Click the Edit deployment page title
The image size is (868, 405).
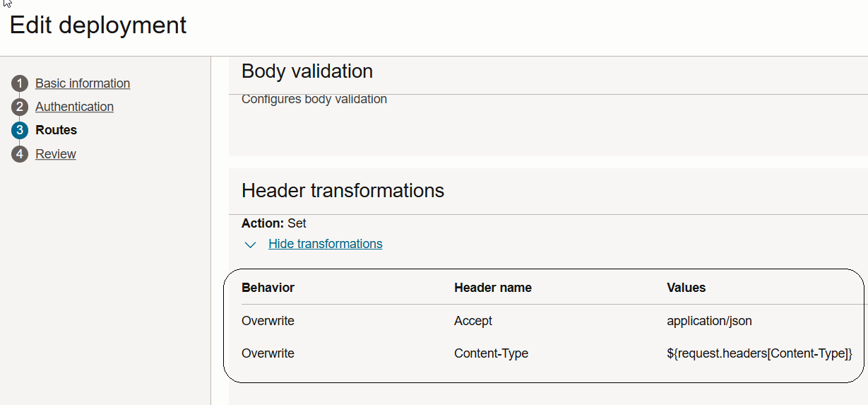tap(98, 25)
